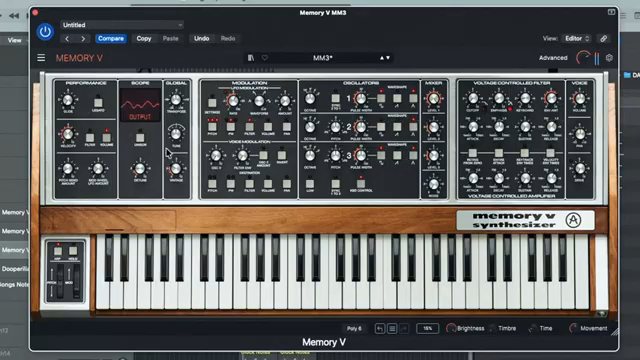Enable oscillator 2 pulse waveshape button
This screenshot has width=640, height=360.
381,127
